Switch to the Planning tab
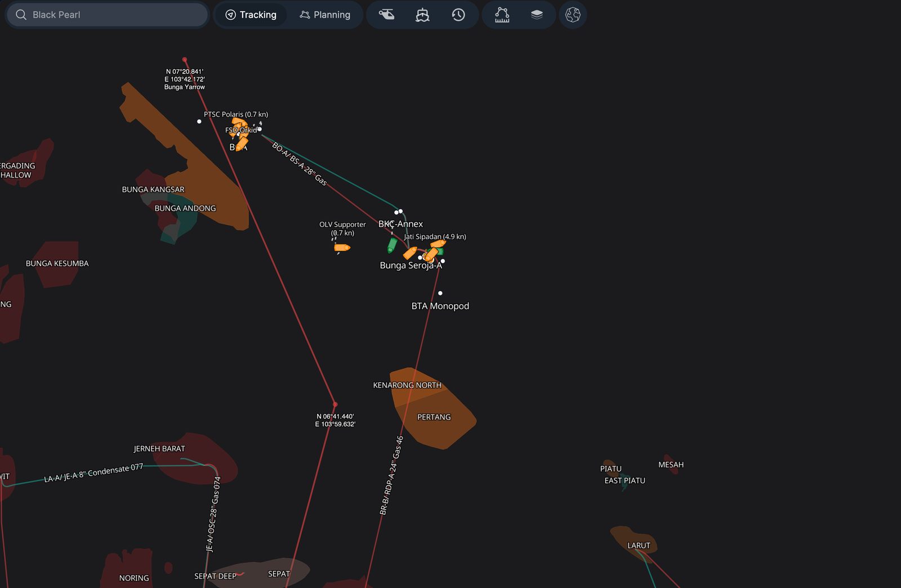 point(325,15)
